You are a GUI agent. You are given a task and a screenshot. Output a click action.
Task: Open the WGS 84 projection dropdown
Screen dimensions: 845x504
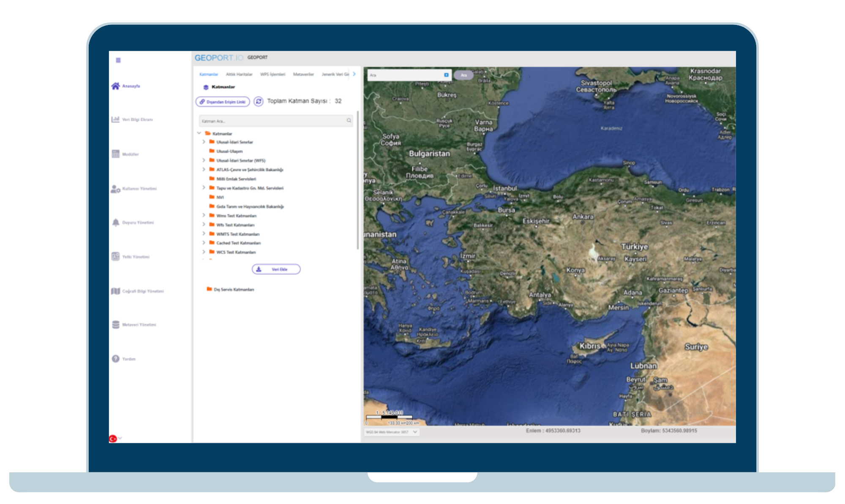pos(392,432)
